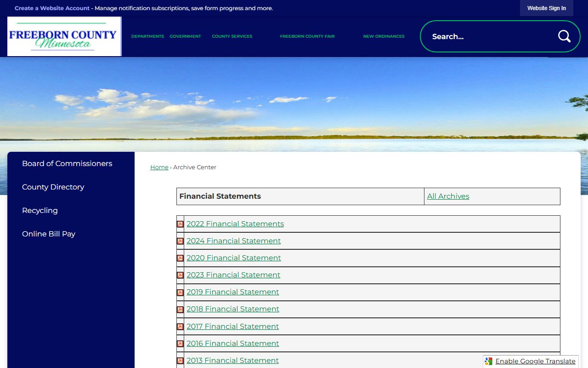Open 2024 Financial Statement link

point(233,241)
